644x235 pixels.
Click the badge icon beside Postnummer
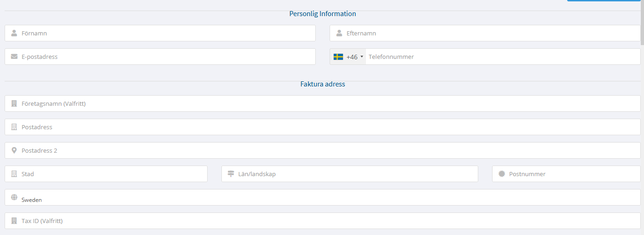pos(502,174)
